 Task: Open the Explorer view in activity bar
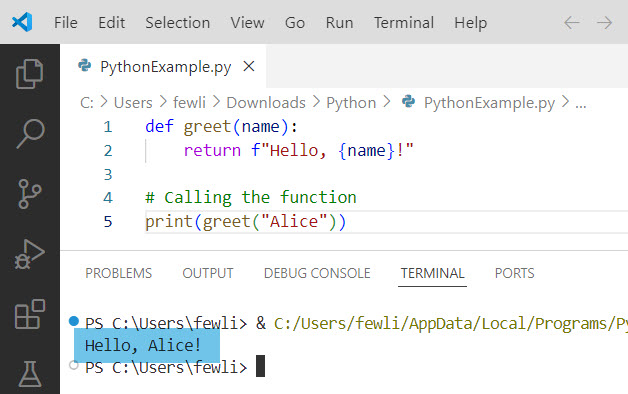pos(30,74)
